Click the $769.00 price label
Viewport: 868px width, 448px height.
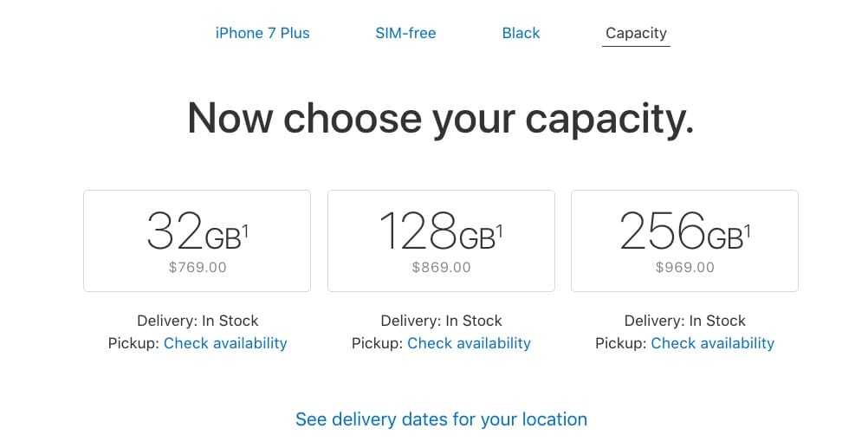tap(198, 267)
